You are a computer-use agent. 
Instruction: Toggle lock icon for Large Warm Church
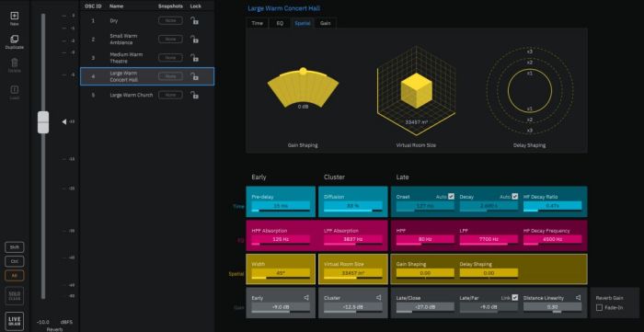[194, 95]
